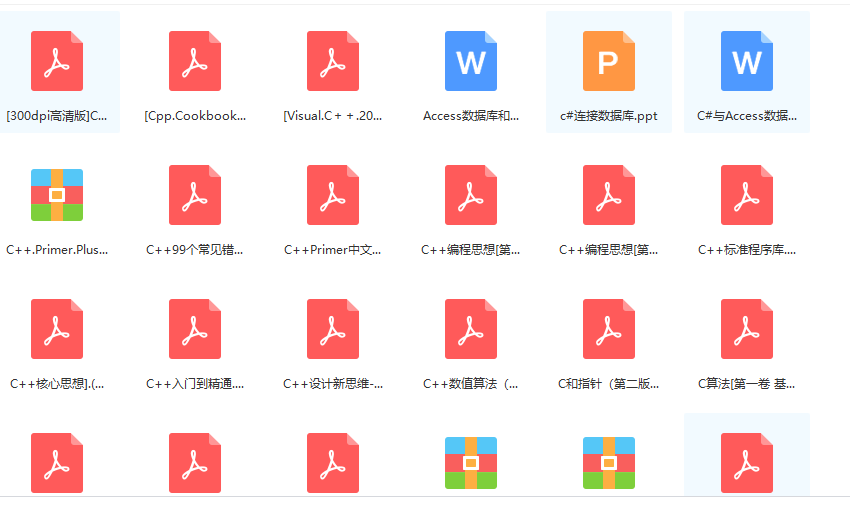Image resolution: width=850 pixels, height=505 pixels.
Task: Select the label [Visual.C++.20...
Action: tap(333, 116)
